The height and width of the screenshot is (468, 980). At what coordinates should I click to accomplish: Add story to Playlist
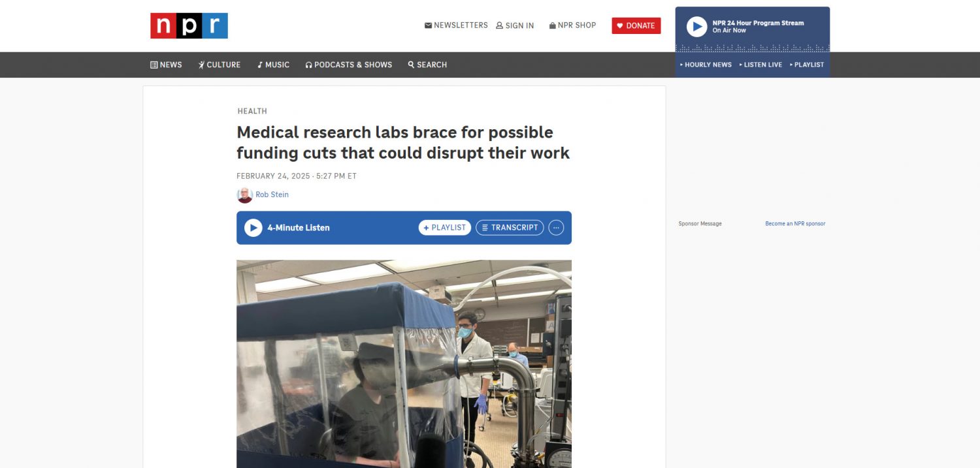point(445,228)
